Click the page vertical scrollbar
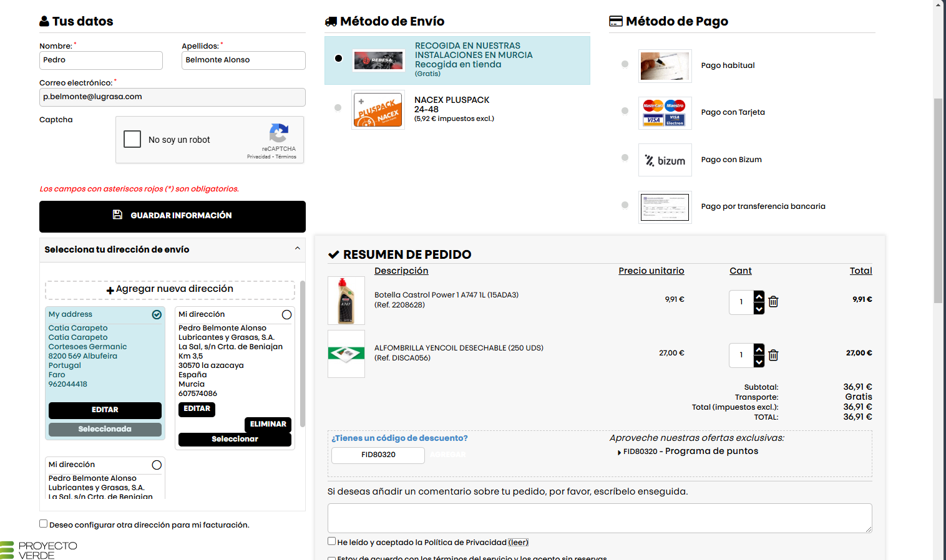Image resolution: width=946 pixels, height=560 pixels. pyautogui.click(x=938, y=201)
